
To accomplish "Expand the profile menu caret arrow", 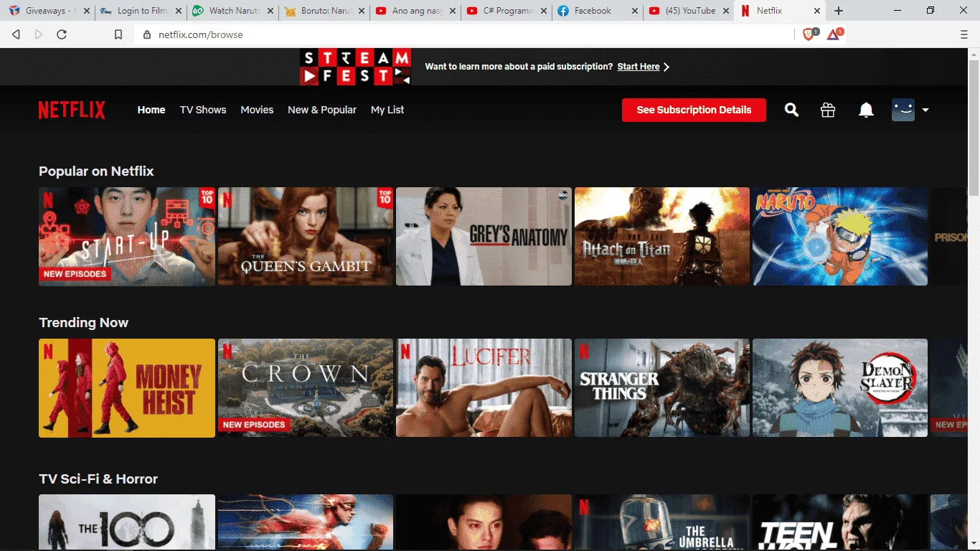I will 925,110.
